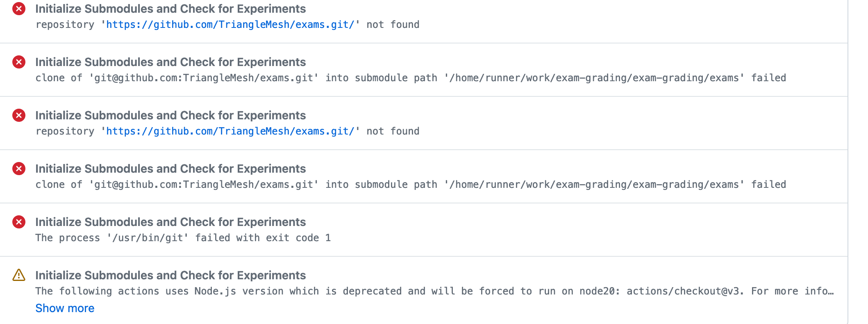Image resolution: width=868 pixels, height=324 pixels.
Task: Click the second clone of git@github.com failed message
Action: pyautogui.click(x=411, y=185)
